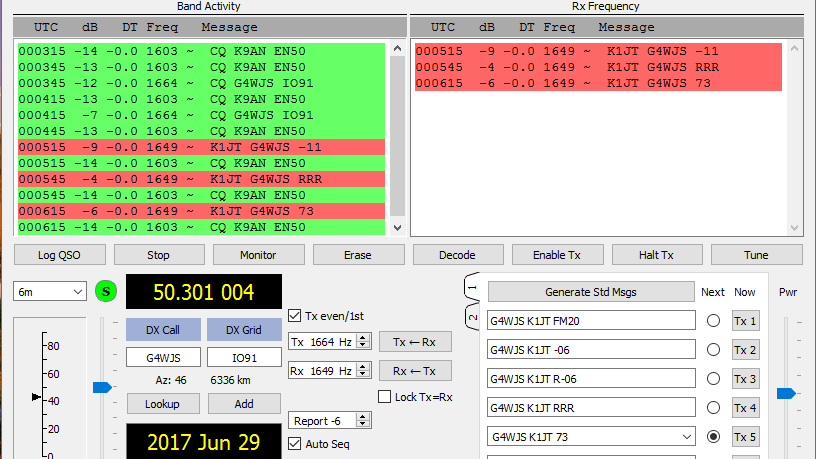The height and width of the screenshot is (459, 816).
Task: Select Band Activity row 000345 CQ G4WJS IO91
Action: coord(201,83)
